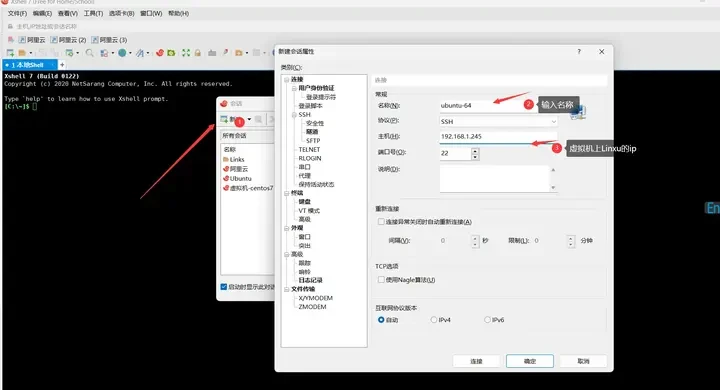Increase port number with up stepper
This screenshot has width=720, height=390.
click(x=475, y=150)
